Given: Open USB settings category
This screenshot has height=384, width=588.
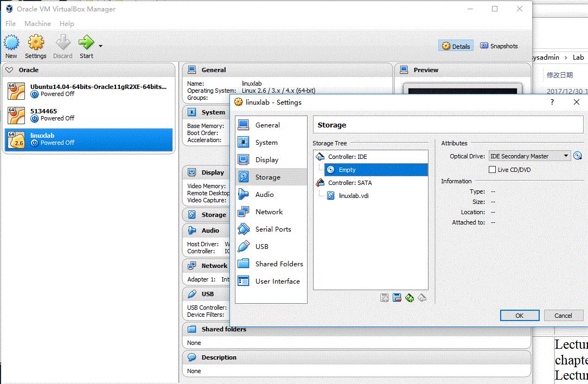Looking at the screenshot, I should coord(271,246).
